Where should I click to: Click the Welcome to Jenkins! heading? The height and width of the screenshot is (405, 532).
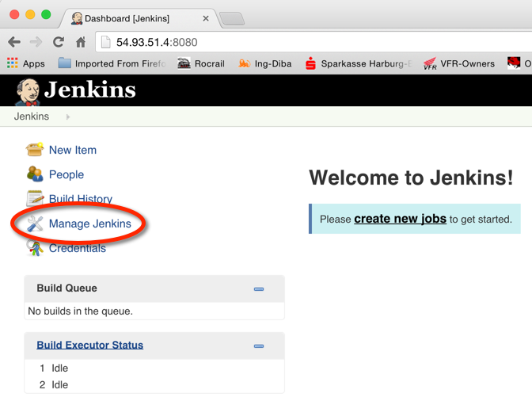411,178
